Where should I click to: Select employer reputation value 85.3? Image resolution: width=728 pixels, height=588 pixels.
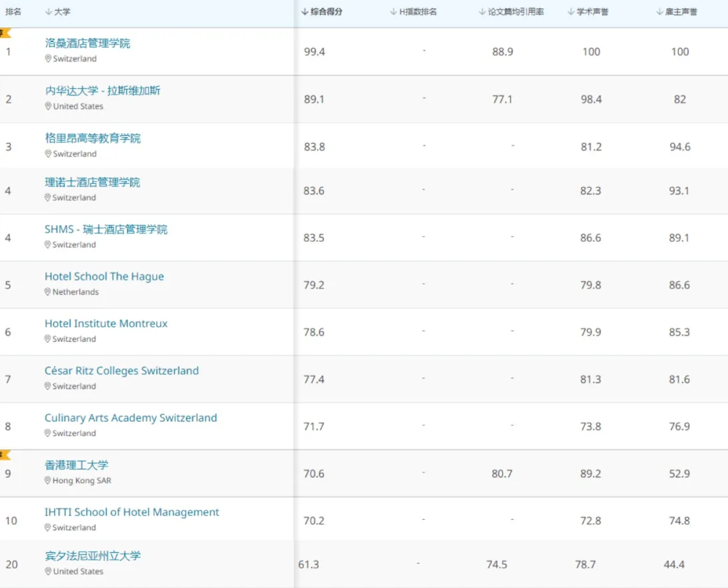point(679,333)
